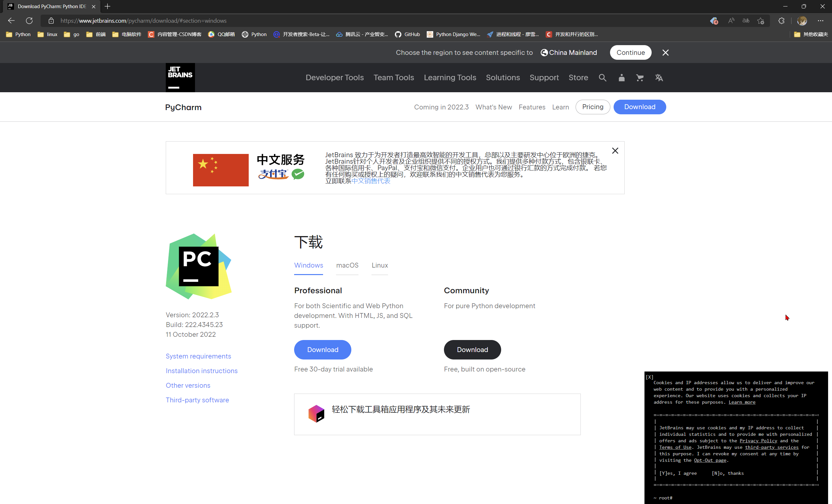Open the 电脑软件 bookmarks folder
Image resolution: width=832 pixels, height=504 pixels.
click(127, 34)
